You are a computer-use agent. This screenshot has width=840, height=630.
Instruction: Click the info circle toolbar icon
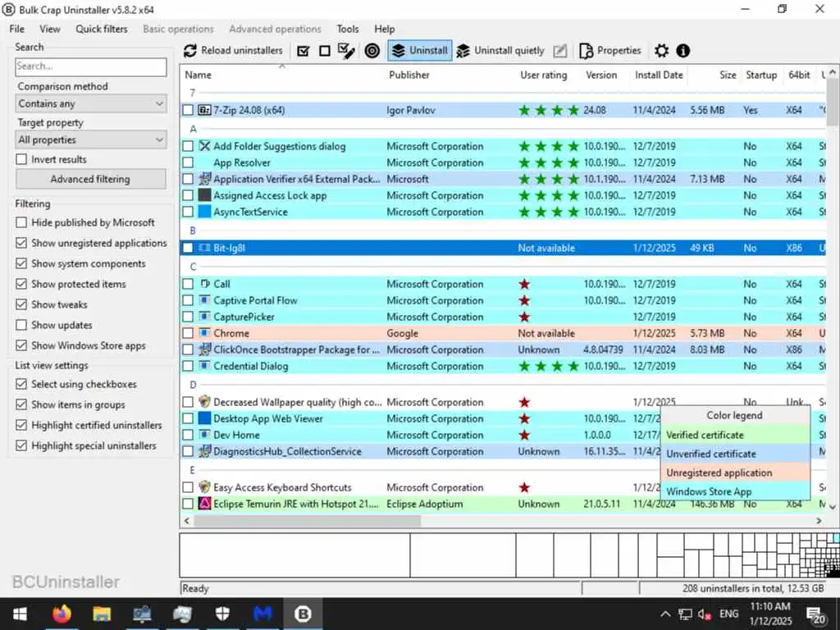[683, 51]
